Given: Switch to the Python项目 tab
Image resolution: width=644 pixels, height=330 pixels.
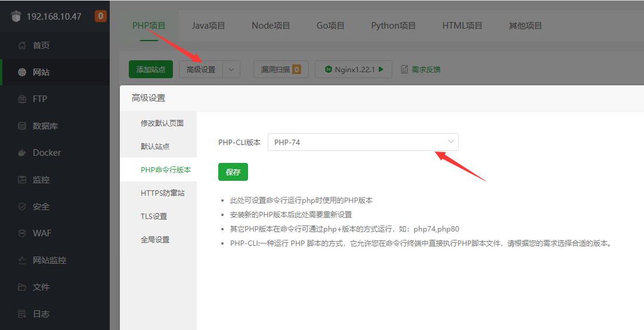Looking at the screenshot, I should click(x=394, y=26).
